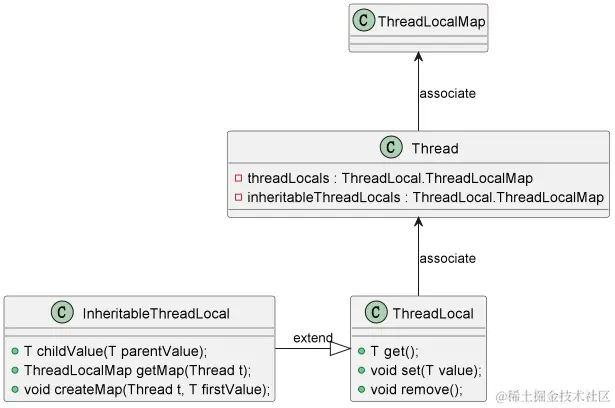The image size is (615, 408).
Task: Click the ThreadLocalMap class C icon
Action: tap(364, 20)
